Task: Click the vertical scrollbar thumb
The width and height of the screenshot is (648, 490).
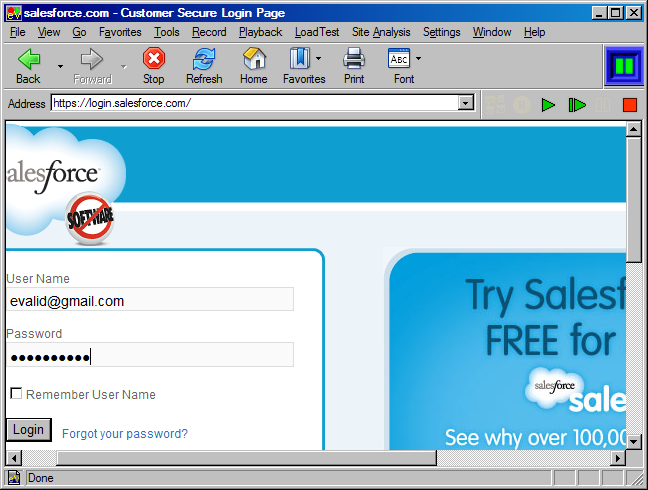Action: click(x=633, y=200)
